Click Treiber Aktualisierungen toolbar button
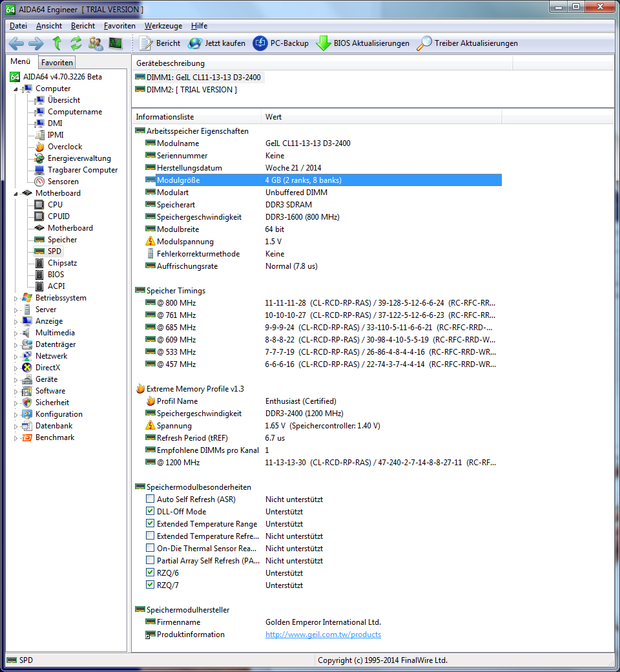Viewport: 620px width, 672px height. click(x=467, y=43)
